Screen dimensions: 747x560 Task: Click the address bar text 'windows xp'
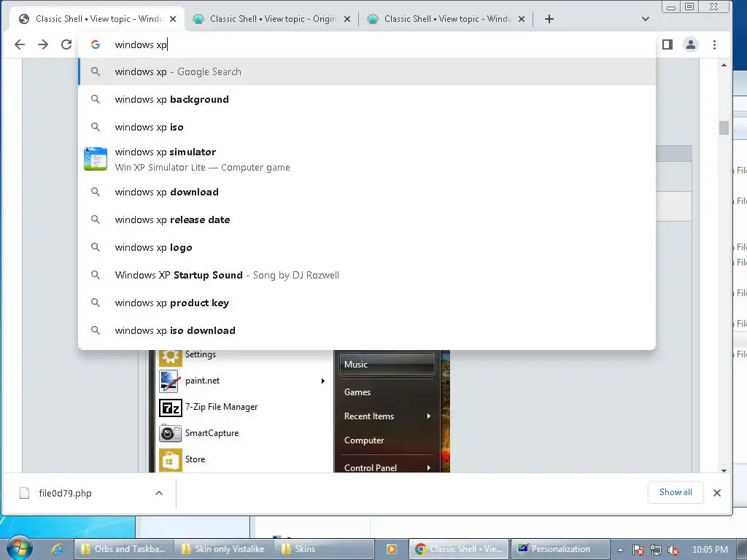coord(141,44)
